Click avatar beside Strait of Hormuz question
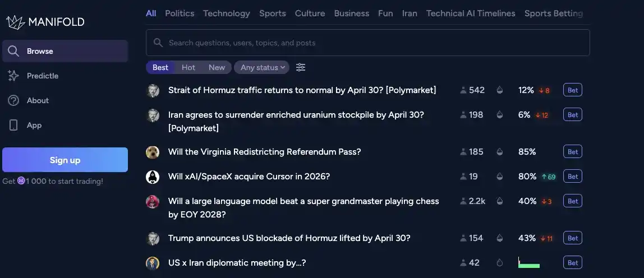This screenshot has height=278, width=644. 153,90
